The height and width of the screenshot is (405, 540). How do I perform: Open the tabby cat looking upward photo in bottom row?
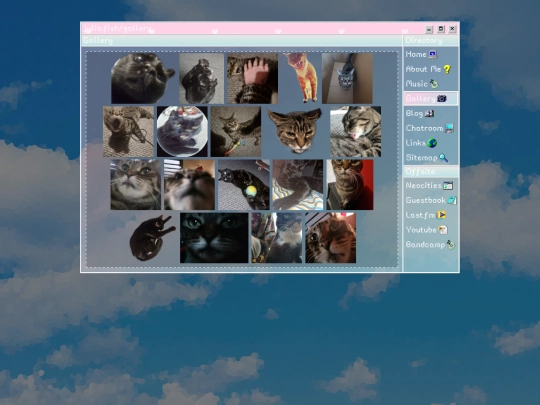331,238
